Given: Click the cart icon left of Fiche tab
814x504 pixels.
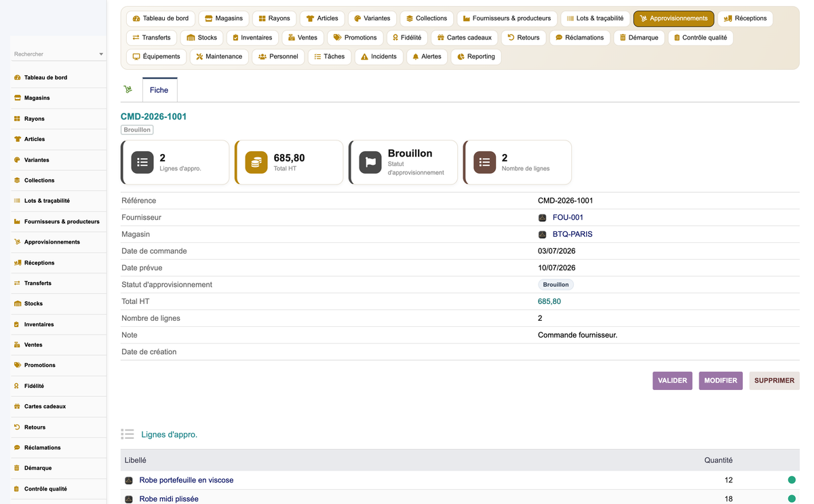Looking at the screenshot, I should point(128,90).
